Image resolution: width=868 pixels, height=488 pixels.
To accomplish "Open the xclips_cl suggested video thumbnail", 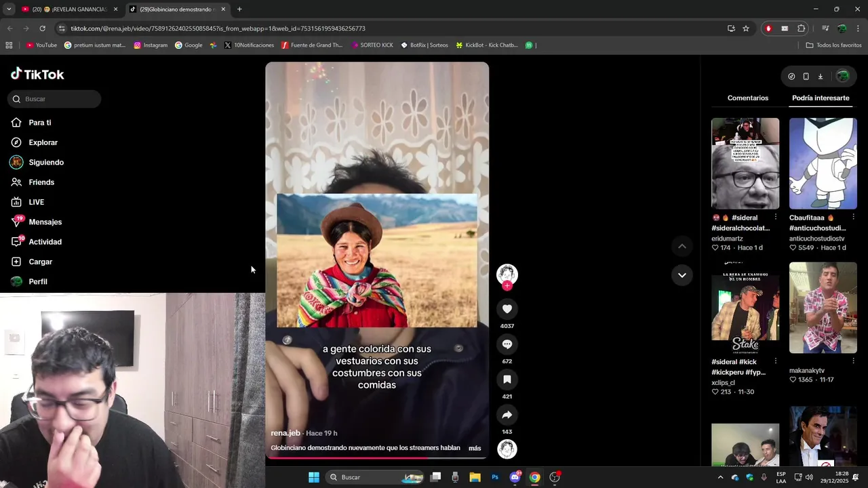I will tap(745, 308).
